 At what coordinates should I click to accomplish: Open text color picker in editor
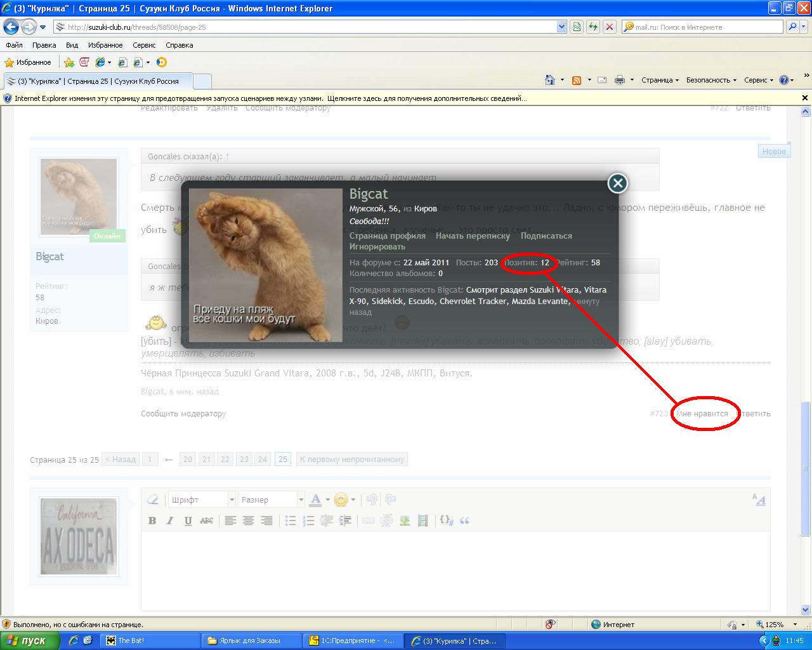315,500
